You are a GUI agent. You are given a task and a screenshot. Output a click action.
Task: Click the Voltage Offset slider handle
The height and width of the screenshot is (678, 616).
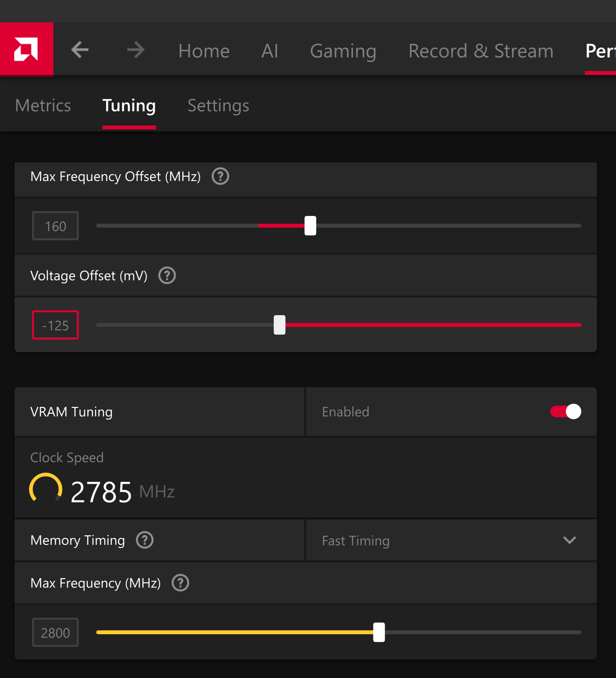click(x=279, y=325)
